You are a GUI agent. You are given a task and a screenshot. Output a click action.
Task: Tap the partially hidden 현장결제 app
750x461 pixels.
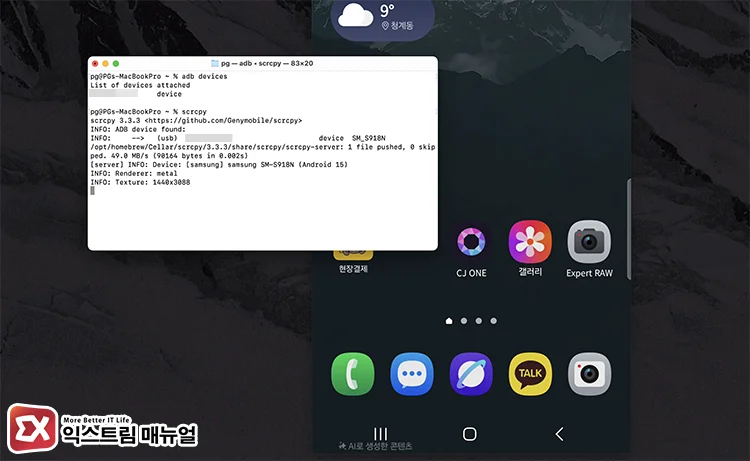coord(352,262)
